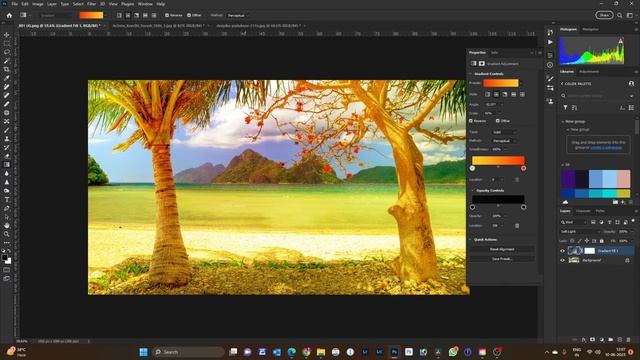The width and height of the screenshot is (640, 360).
Task: Hide the Gradient Fill 1 layer
Action: click(x=562, y=251)
